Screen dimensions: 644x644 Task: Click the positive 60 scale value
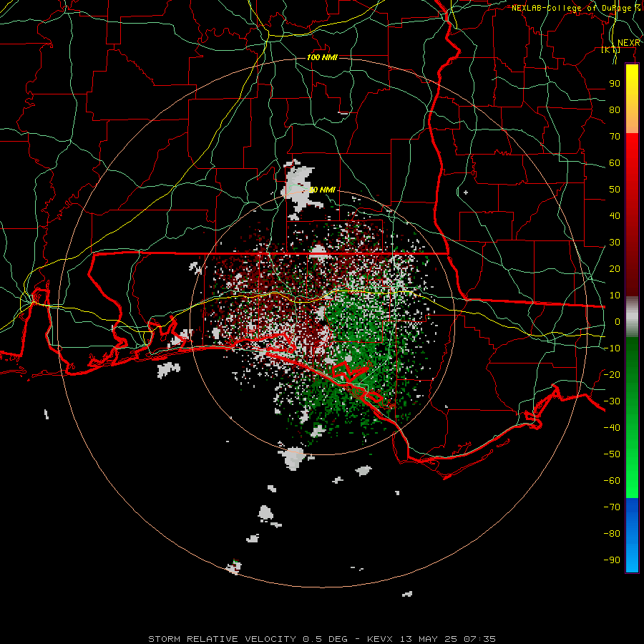(615, 163)
